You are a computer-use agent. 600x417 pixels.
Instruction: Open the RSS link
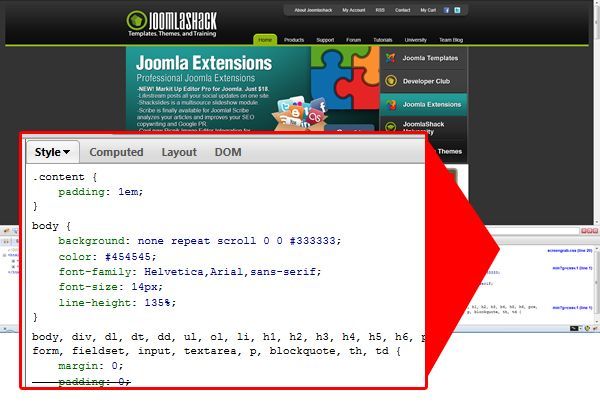point(380,10)
